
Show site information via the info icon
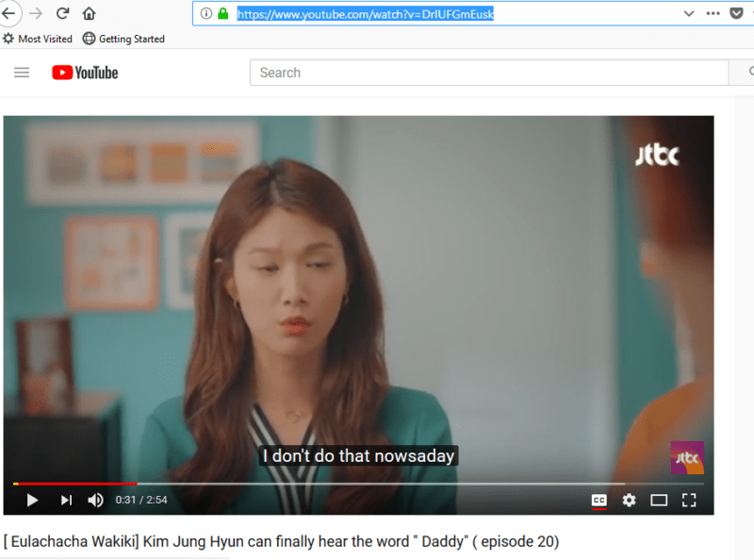click(x=206, y=13)
